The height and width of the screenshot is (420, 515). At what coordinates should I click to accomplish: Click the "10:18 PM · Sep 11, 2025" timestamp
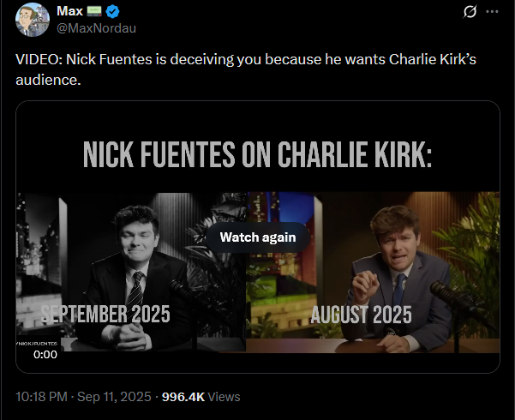tap(81, 397)
